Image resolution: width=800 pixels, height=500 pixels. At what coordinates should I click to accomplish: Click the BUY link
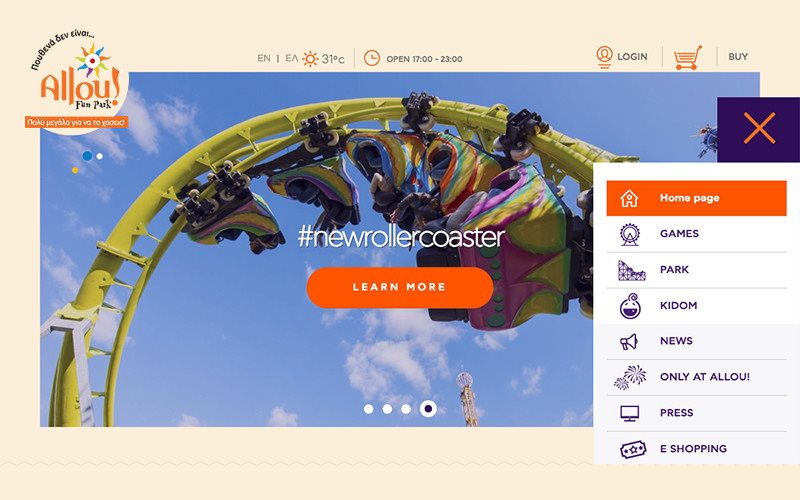(738, 57)
